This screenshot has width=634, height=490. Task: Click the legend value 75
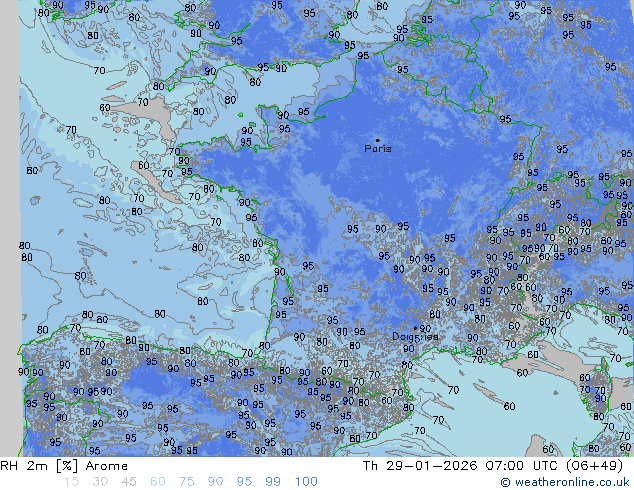click(x=186, y=482)
